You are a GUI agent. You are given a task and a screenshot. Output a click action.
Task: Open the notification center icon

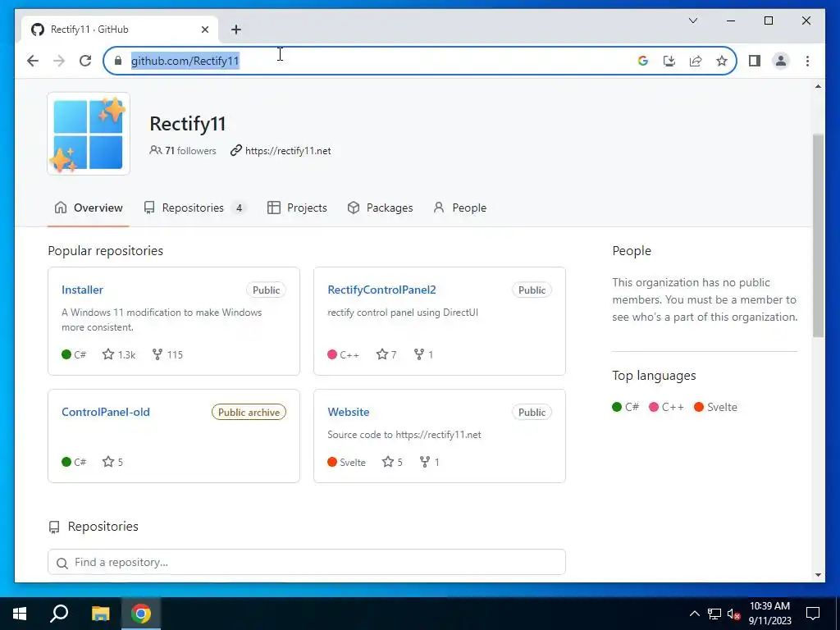coord(813,614)
